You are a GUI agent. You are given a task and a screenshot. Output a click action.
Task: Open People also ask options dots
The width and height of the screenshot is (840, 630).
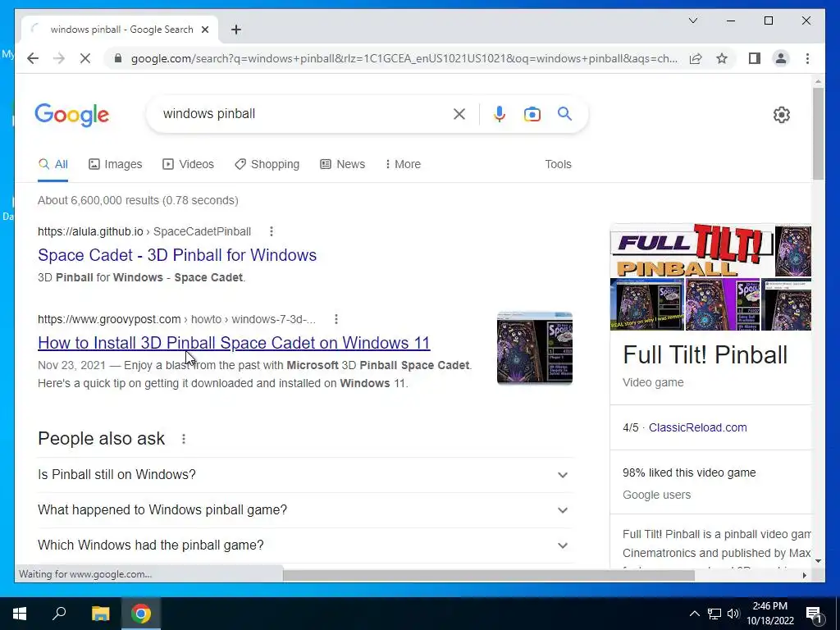tap(184, 439)
